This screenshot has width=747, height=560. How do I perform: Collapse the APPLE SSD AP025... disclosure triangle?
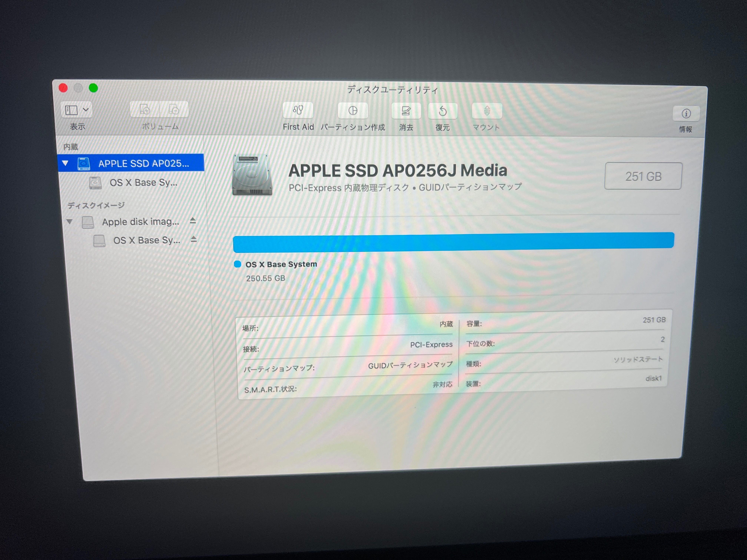pos(65,163)
